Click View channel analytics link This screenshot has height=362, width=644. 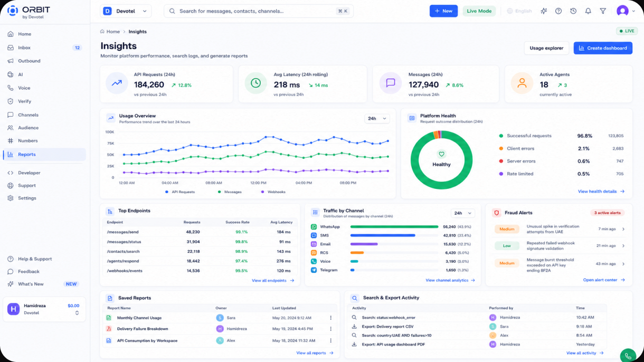point(450,280)
